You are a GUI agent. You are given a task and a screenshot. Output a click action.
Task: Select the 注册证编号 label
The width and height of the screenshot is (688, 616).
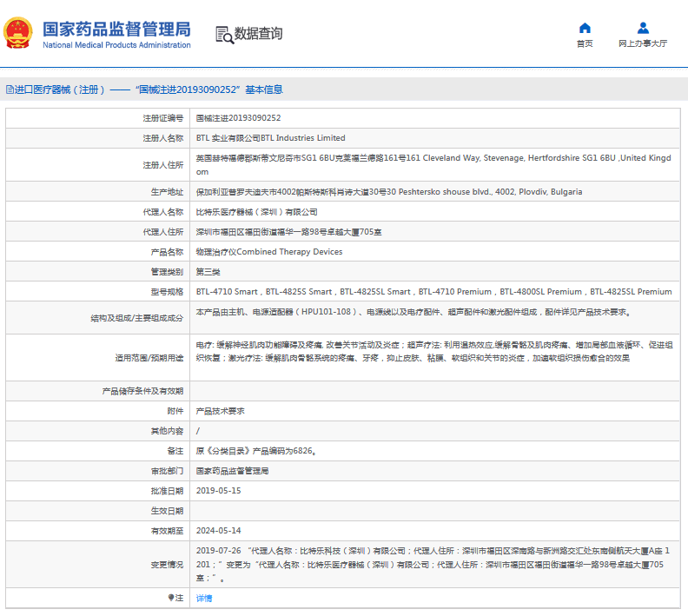pos(162,118)
